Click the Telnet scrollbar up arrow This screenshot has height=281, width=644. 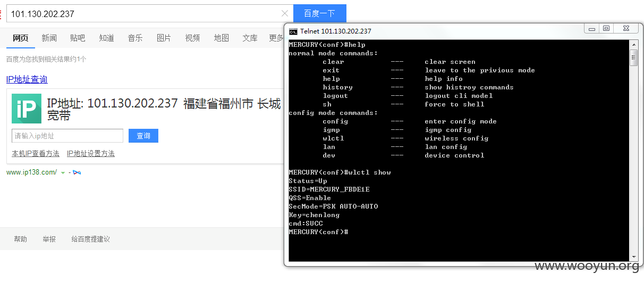[x=633, y=45]
